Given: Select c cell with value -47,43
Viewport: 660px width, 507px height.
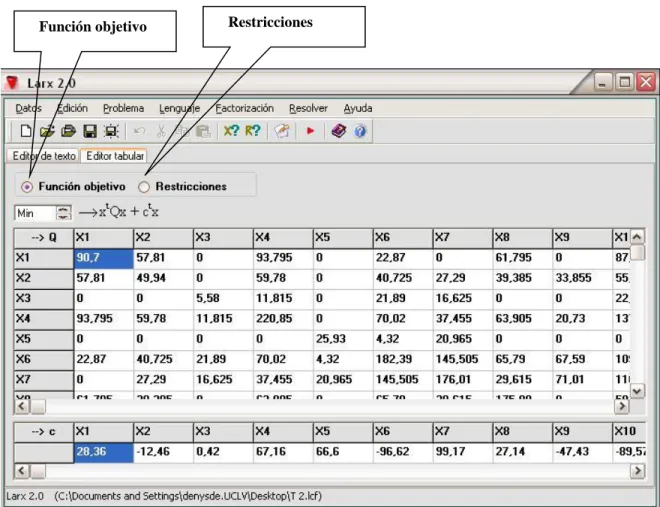Looking at the screenshot, I should pyautogui.click(x=582, y=452).
